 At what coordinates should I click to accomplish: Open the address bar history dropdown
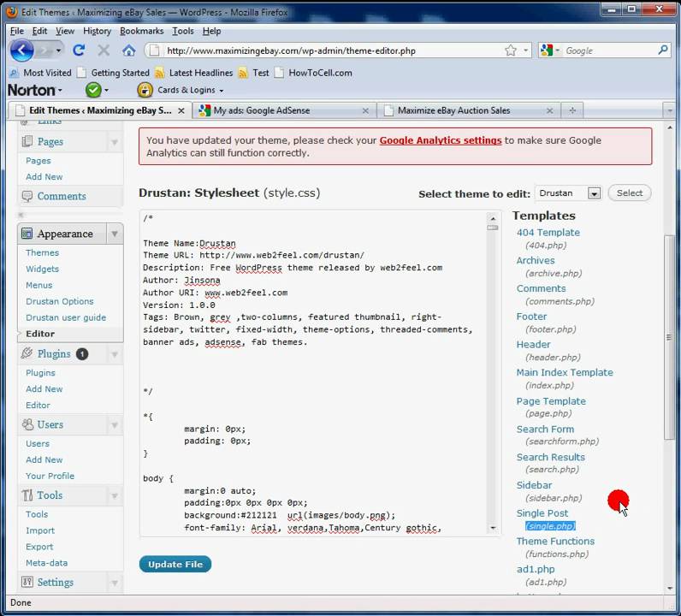[526, 50]
